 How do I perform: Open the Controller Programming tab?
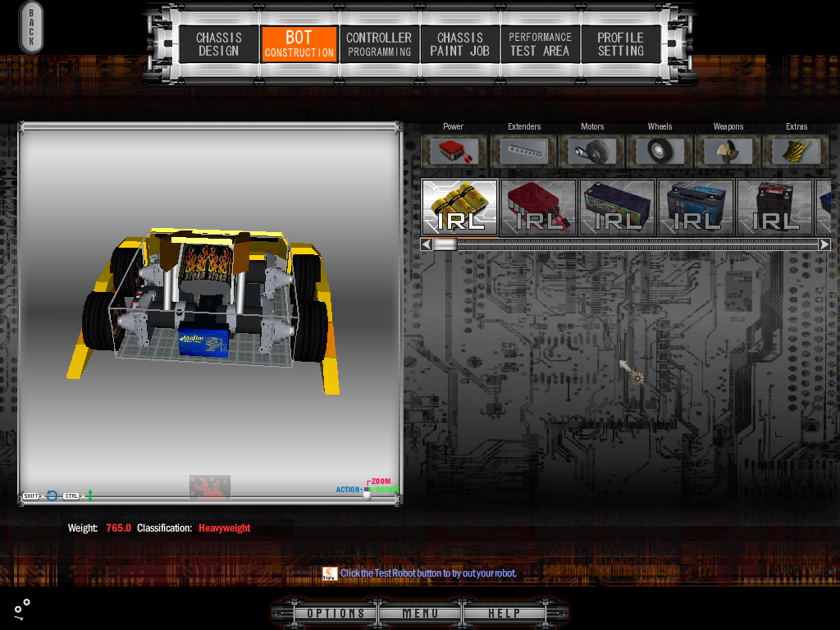point(378,44)
